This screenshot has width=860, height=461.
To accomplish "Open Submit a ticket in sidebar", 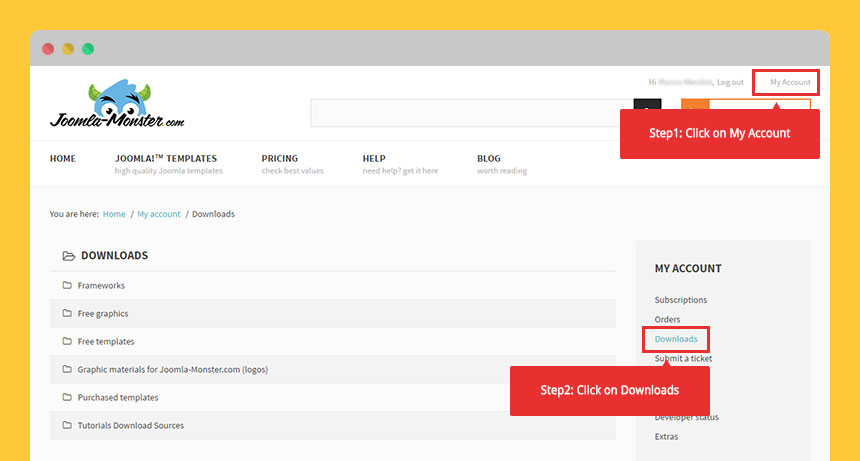I will click(x=683, y=358).
